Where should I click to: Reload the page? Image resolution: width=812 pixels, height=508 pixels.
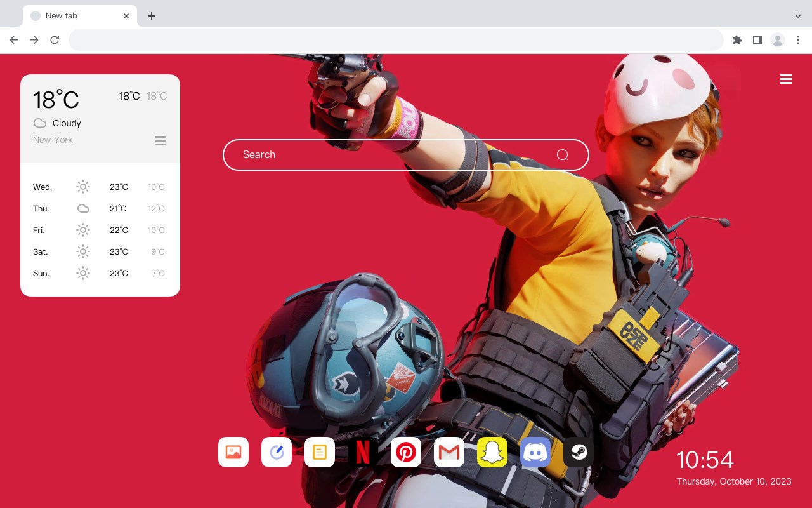coord(55,40)
